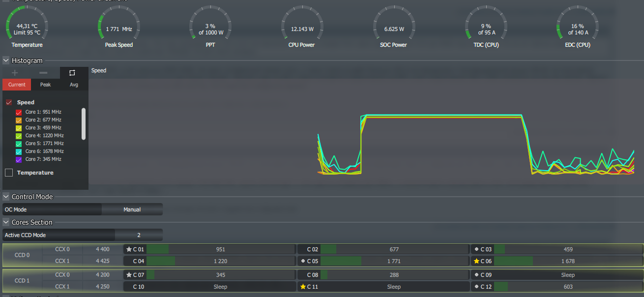The width and height of the screenshot is (644, 297).
Task: Click the CCD 0 CCX 1 speed value 4 425
Action: [x=103, y=261]
